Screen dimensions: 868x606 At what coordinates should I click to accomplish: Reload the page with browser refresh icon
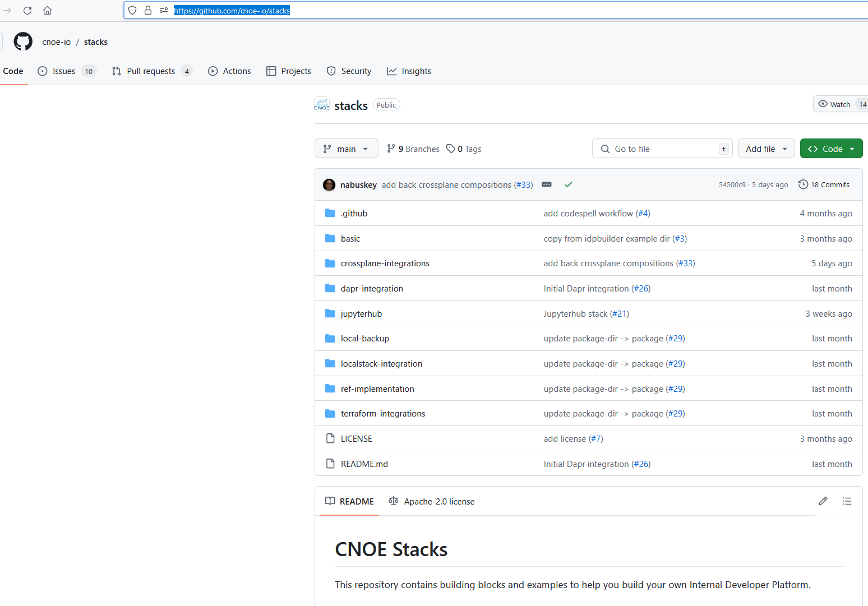point(27,10)
